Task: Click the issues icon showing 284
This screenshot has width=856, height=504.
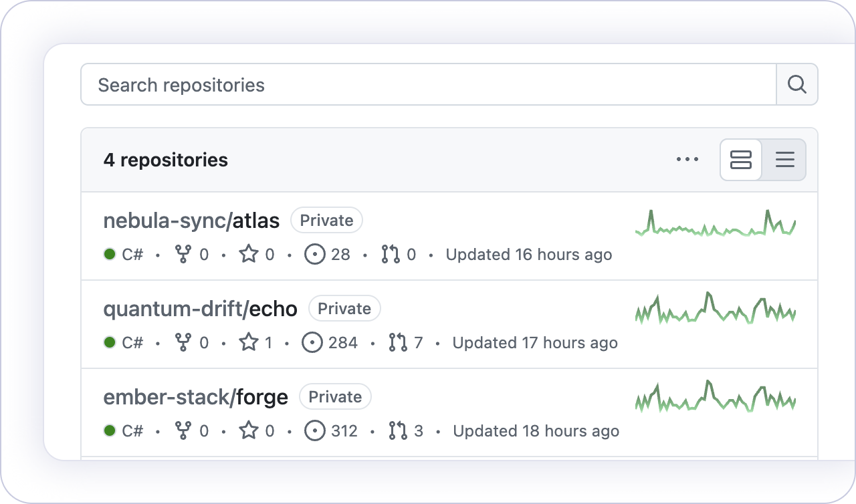Action: tap(312, 342)
